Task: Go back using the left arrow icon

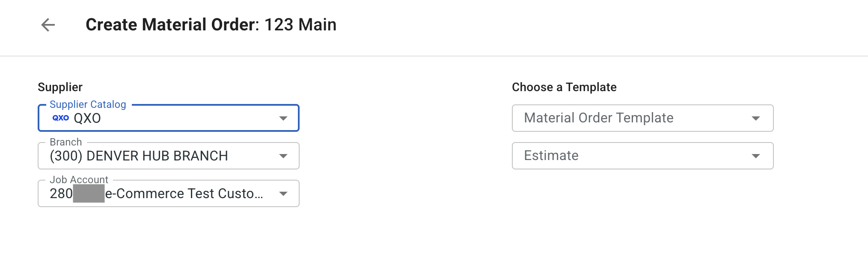Action: (48, 25)
